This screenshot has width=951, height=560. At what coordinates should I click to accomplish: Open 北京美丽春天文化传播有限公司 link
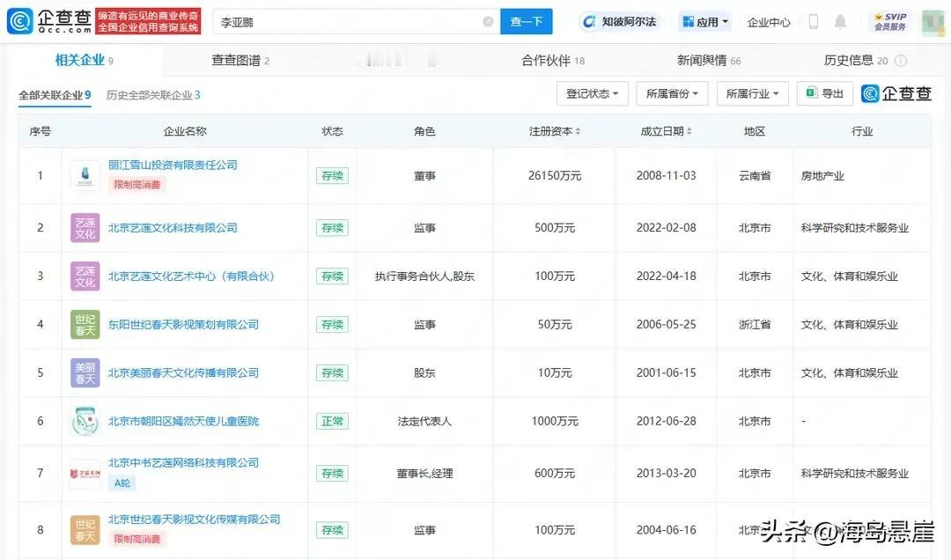pos(183,373)
